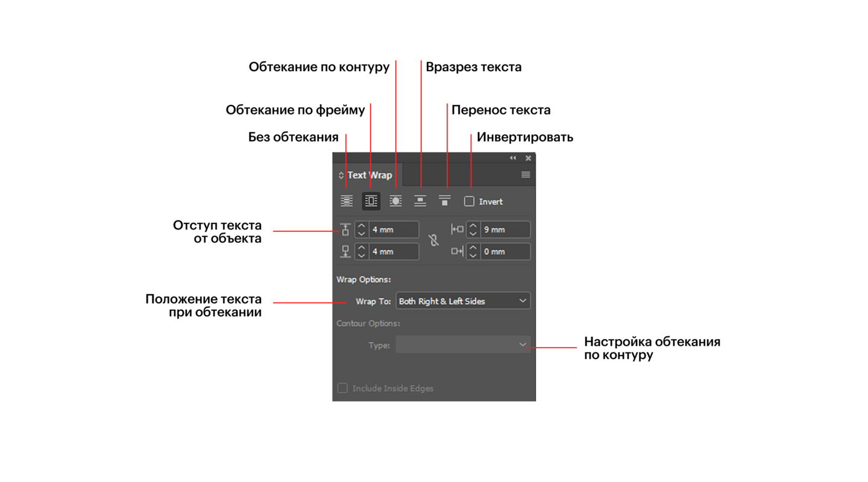This screenshot has width=868, height=482.
Task: Click the make all offsets same link icon
Action: (x=433, y=240)
